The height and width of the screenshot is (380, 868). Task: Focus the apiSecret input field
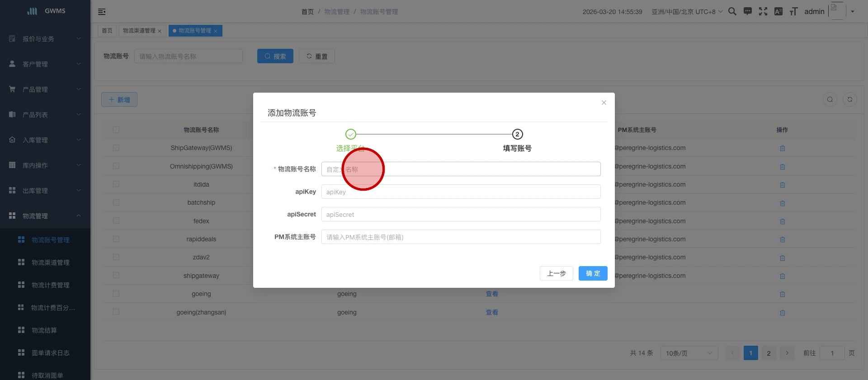point(461,214)
